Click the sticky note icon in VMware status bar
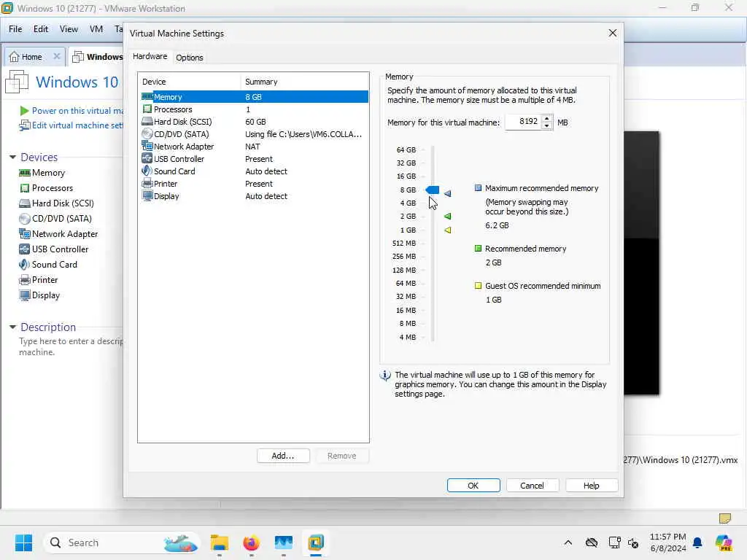The image size is (747, 560). pos(724,518)
